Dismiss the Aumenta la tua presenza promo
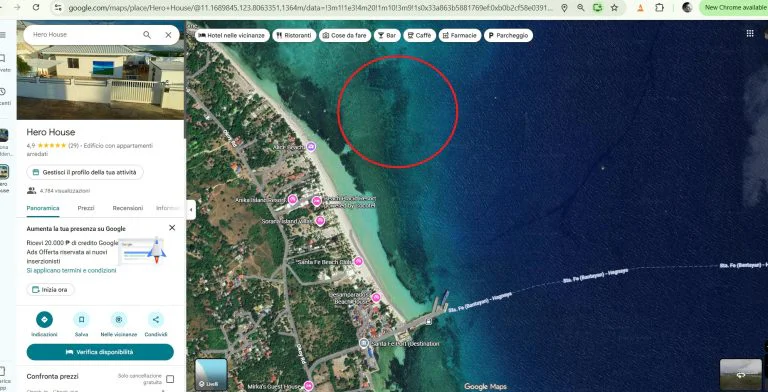Image resolution: width=768 pixels, height=392 pixels. coord(172,228)
